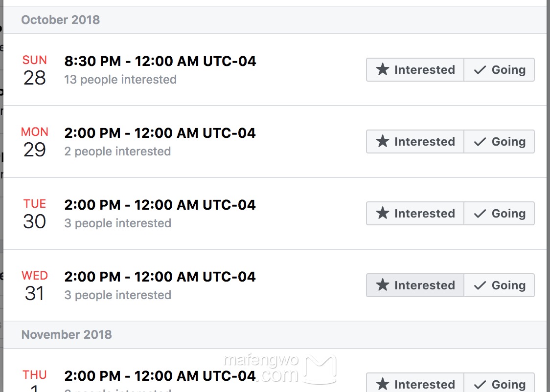Image resolution: width=550 pixels, height=392 pixels.
Task: Click star icon on Monday 29 row
Action: tap(383, 141)
